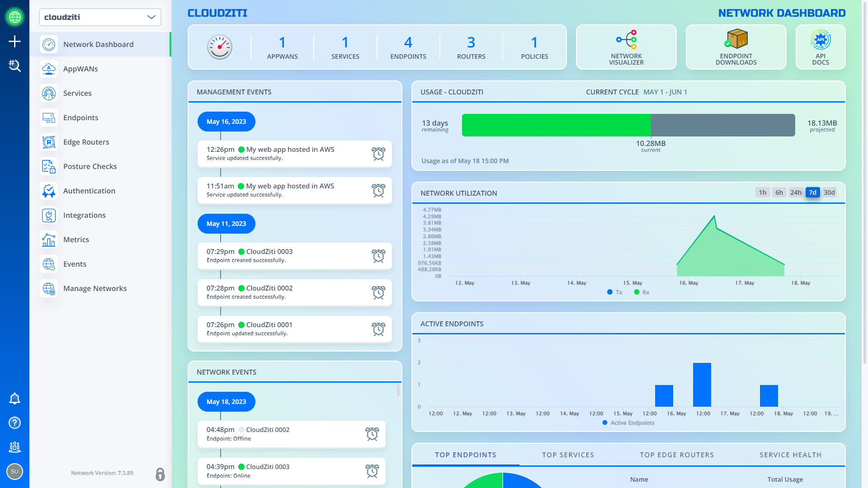The image size is (868, 488).
Task: Open AppWANs in sidebar
Action: coord(100,69)
